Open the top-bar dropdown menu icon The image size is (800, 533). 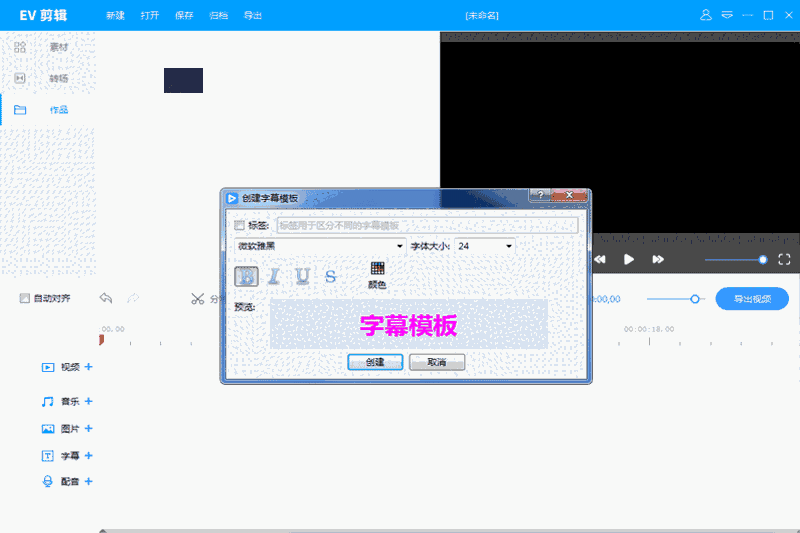coord(727,15)
